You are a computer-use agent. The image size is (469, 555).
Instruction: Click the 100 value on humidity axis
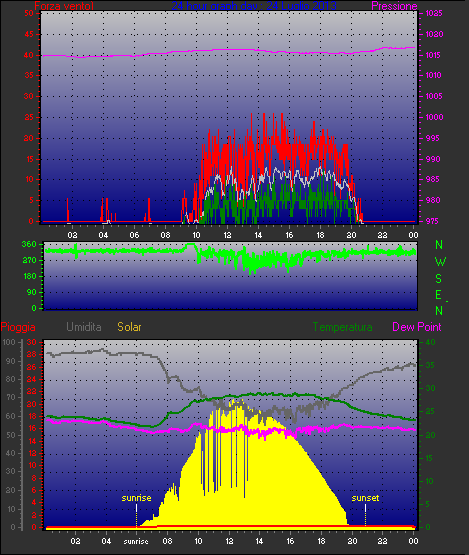9,342
